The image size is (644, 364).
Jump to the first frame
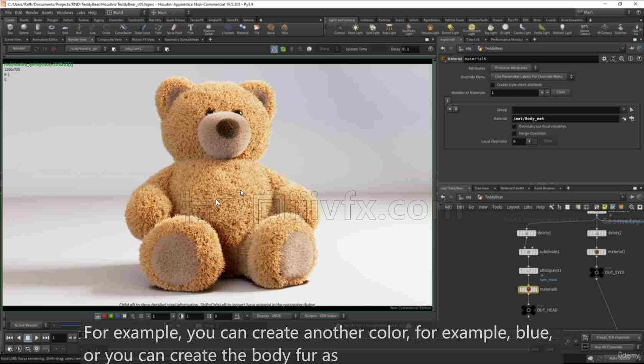coord(10,338)
